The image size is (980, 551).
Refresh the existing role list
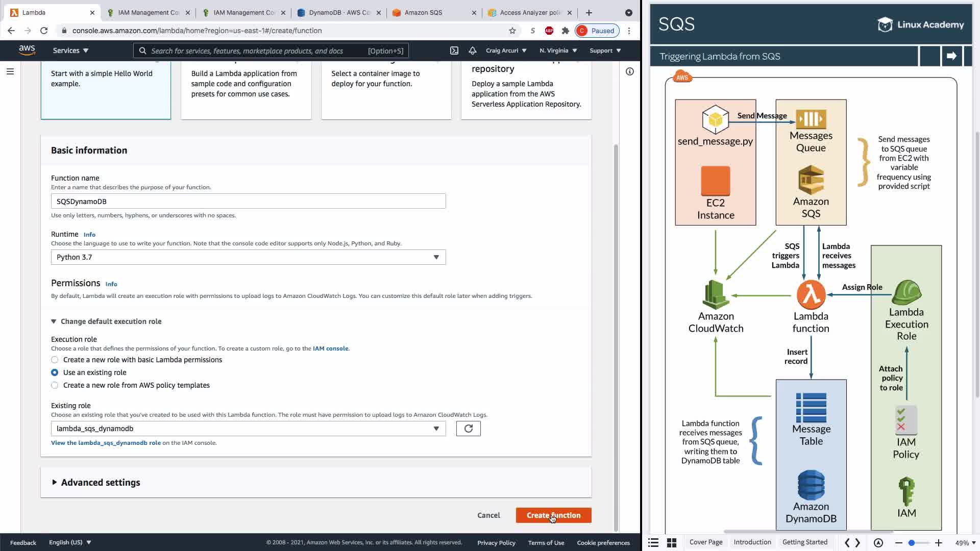[468, 429]
